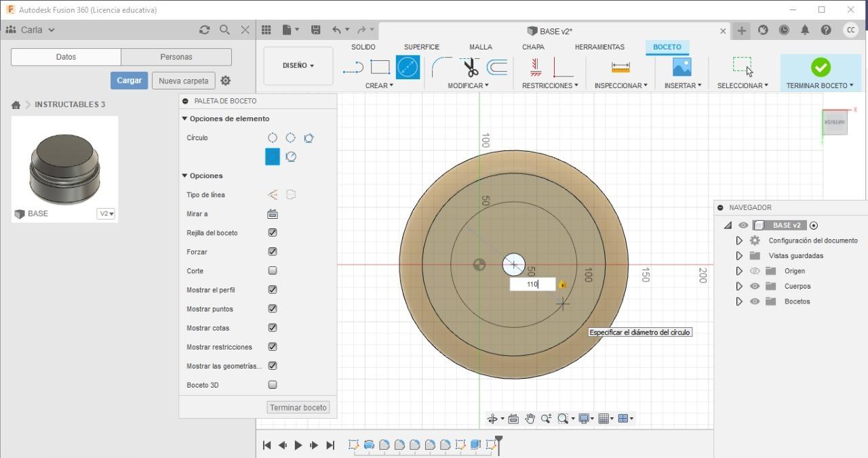The image size is (868, 458).
Task: Open the DISEÑO workspace dropdown
Action: pos(298,66)
